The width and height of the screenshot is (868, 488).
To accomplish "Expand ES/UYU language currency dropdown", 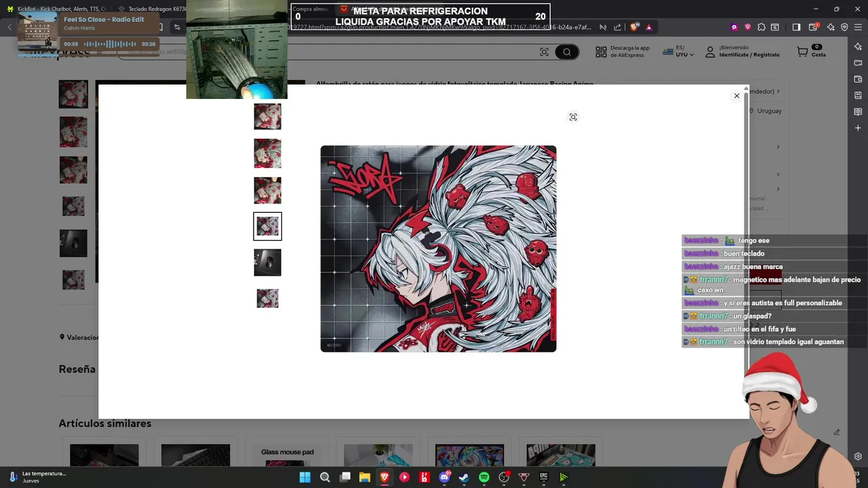I will [x=678, y=52].
